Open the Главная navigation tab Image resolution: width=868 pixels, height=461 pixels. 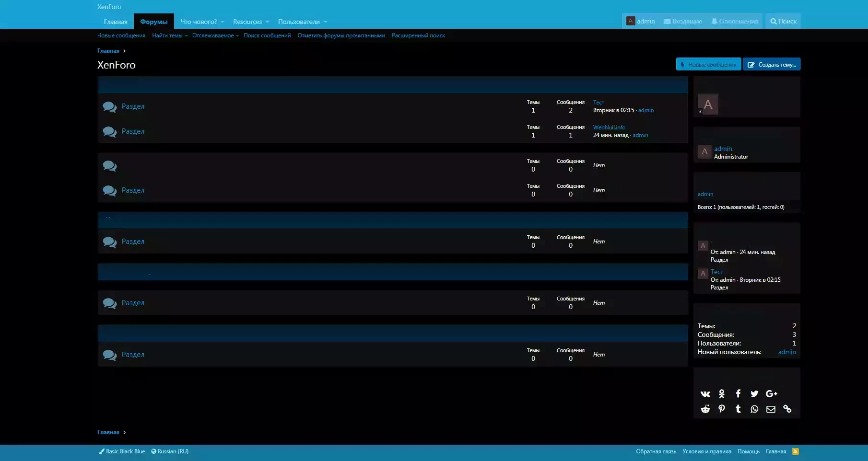116,22
